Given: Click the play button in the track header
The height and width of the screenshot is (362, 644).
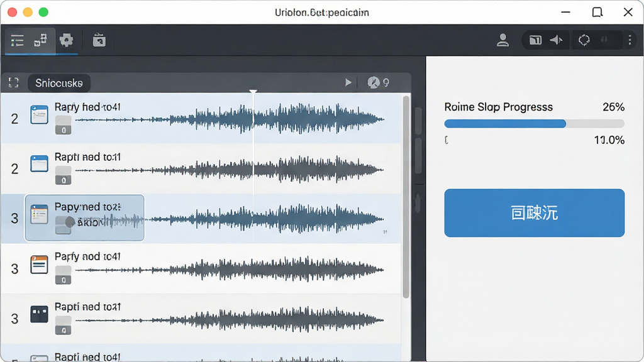Looking at the screenshot, I should point(348,82).
